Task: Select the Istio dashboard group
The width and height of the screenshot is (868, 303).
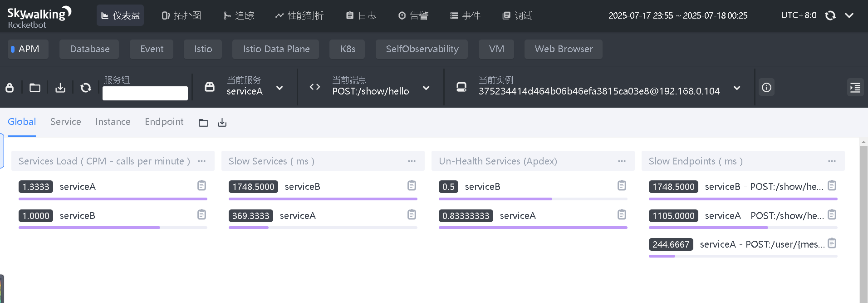Action: pos(203,49)
